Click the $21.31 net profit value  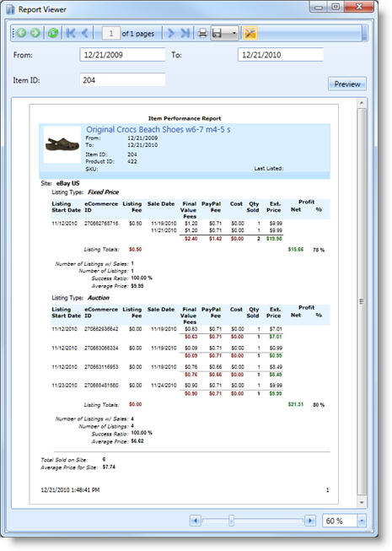pyautogui.click(x=296, y=404)
